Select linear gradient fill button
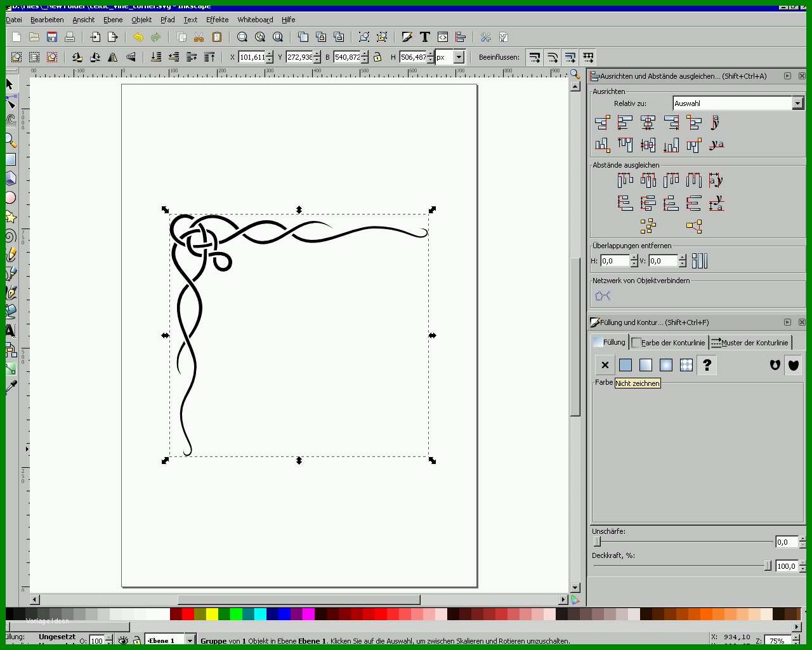 645,365
